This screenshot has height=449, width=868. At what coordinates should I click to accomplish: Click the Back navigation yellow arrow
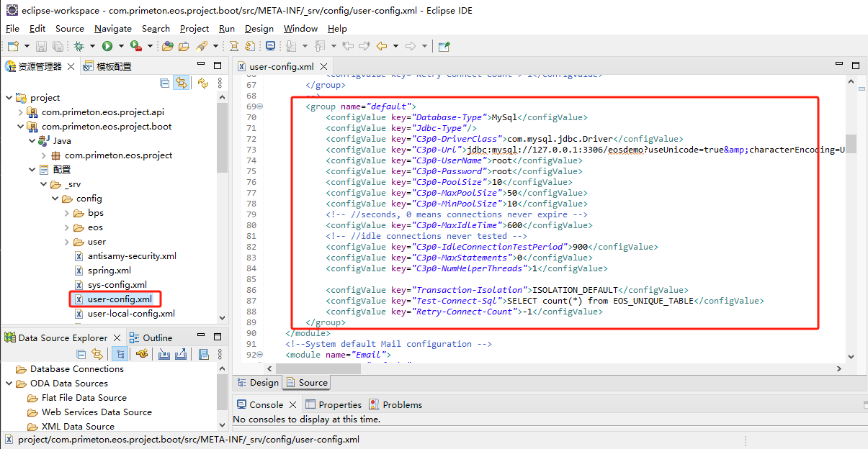click(x=381, y=46)
